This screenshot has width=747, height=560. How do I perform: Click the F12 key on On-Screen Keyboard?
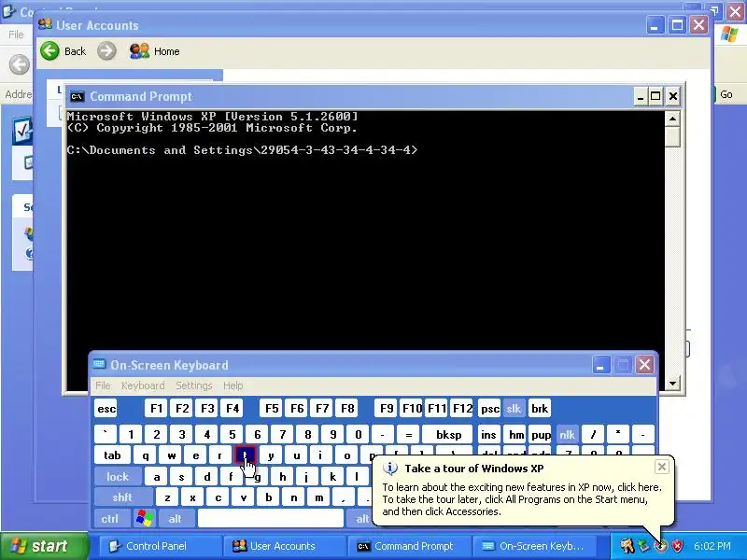point(462,408)
